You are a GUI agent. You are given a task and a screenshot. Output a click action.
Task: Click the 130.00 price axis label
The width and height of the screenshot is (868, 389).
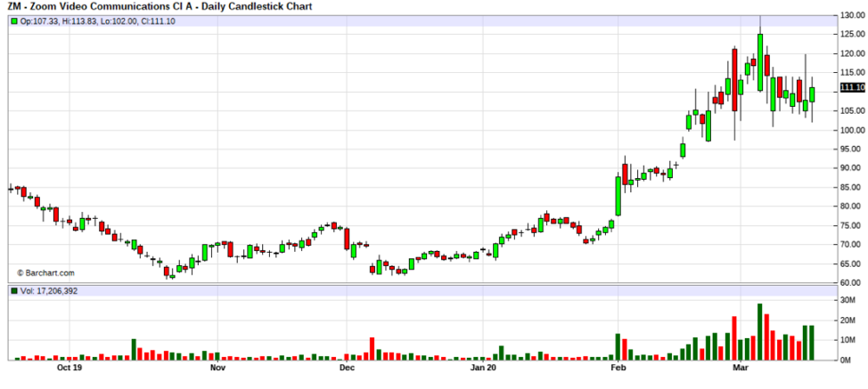point(853,15)
